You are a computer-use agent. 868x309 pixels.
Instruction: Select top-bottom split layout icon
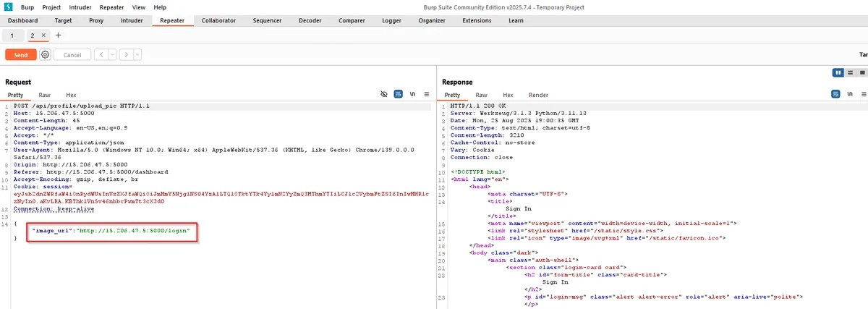click(x=851, y=72)
